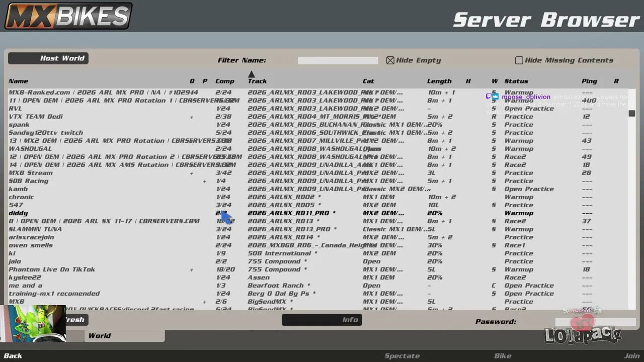The image size is (644, 362).
Task: Sort by the Ping column header
Action: tap(589, 81)
